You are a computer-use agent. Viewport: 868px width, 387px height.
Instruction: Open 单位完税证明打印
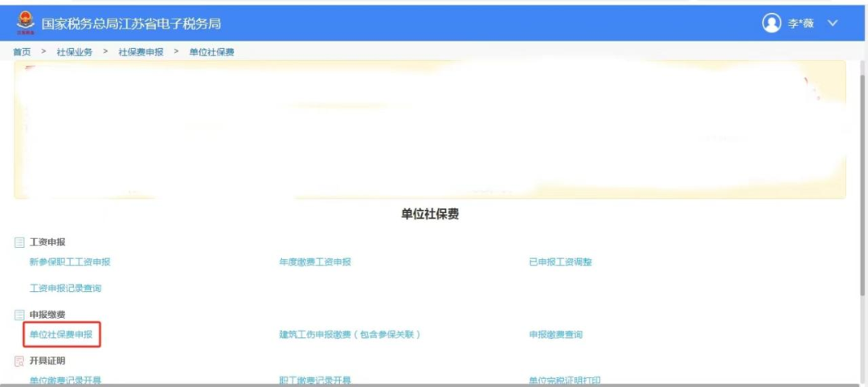pos(565,381)
